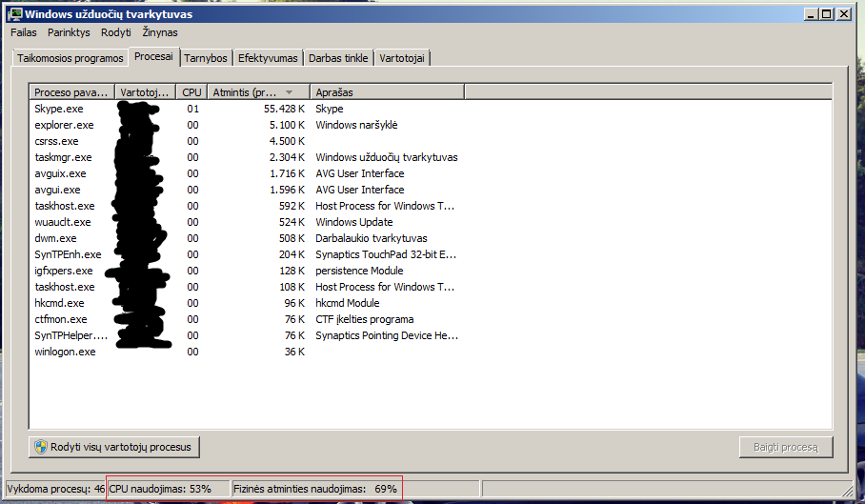This screenshot has height=504, width=865.
Task: Switch to the Tarnybos tab
Action: tap(205, 58)
